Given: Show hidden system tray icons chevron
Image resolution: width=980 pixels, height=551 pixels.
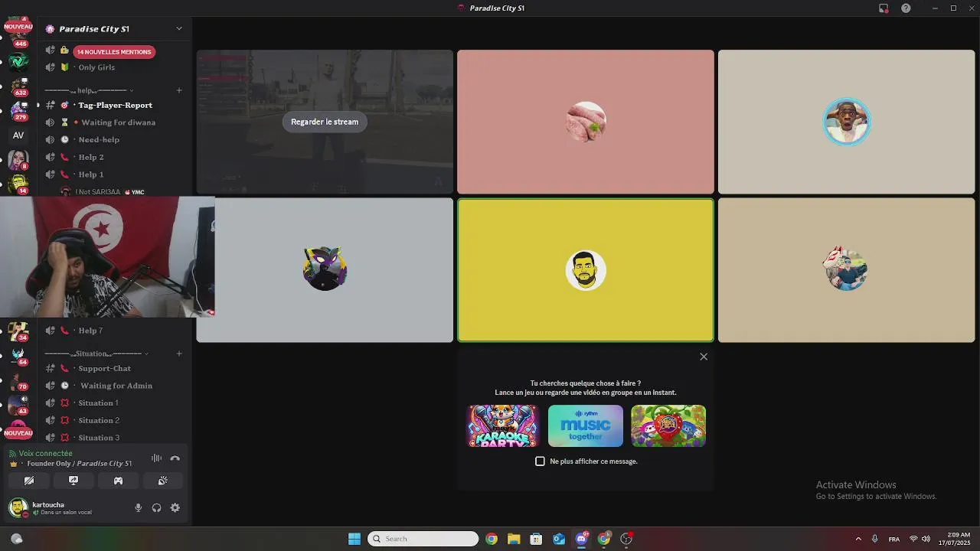Looking at the screenshot, I should (858, 539).
